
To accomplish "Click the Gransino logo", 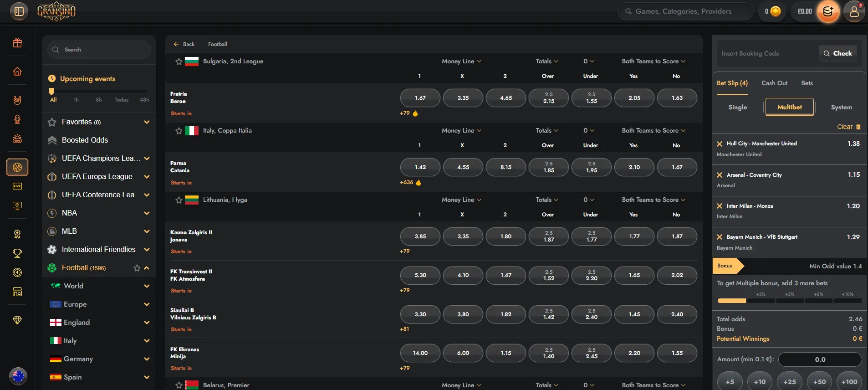I will 56,11.
